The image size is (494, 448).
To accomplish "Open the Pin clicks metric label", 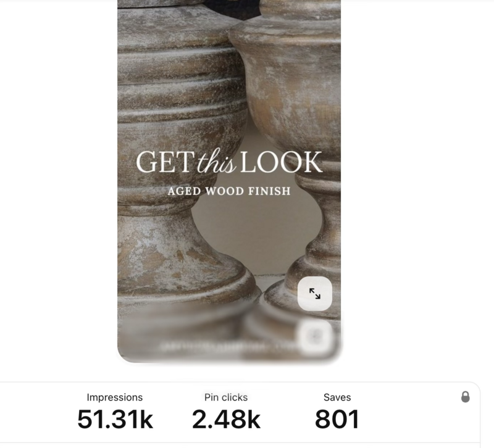I will 226,397.
